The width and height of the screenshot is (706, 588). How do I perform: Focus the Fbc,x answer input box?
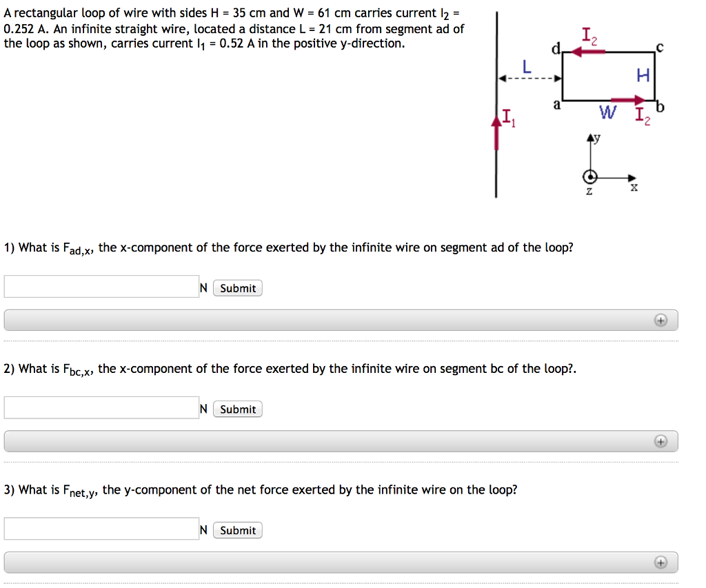click(101, 408)
